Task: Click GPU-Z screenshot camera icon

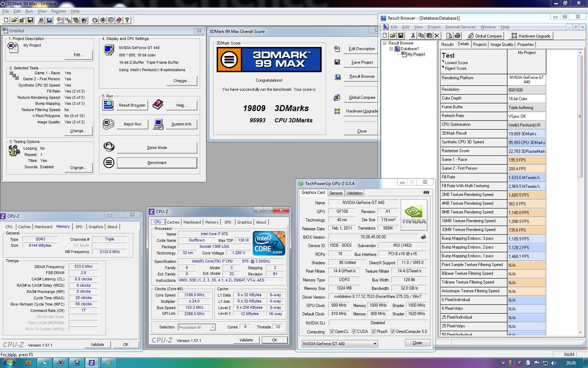Action: 426,192
